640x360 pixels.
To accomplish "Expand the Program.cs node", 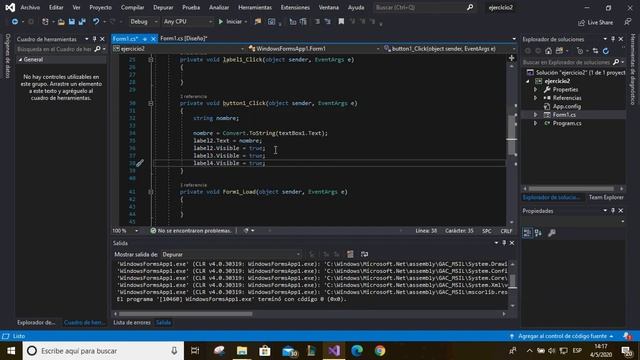I will pyautogui.click(x=536, y=123).
